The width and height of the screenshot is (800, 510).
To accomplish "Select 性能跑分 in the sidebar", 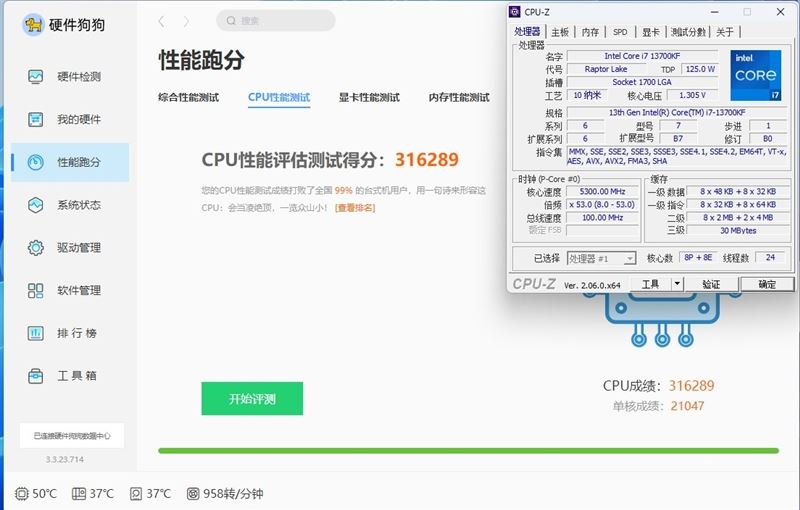I will point(69,162).
